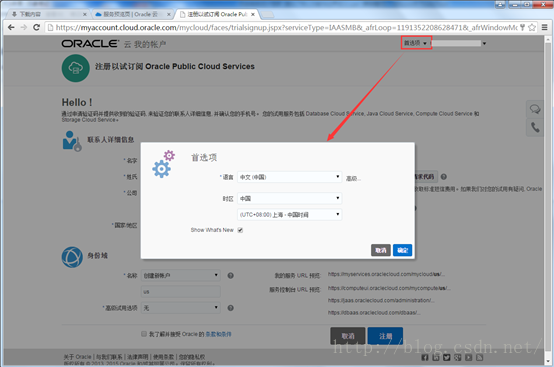Click the browser forward arrow
Image resolution: width=554 pixels, height=367 pixels.
tap(24, 27)
